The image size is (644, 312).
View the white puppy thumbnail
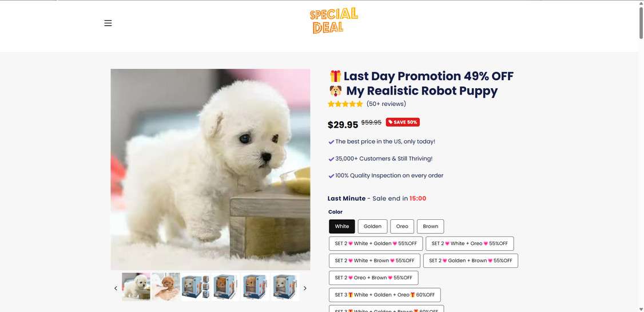pyautogui.click(x=136, y=286)
